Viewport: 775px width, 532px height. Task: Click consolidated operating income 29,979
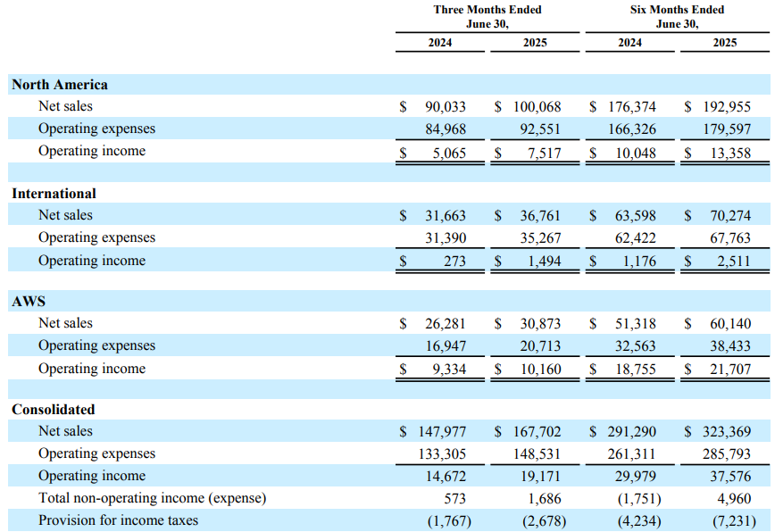[635, 476]
